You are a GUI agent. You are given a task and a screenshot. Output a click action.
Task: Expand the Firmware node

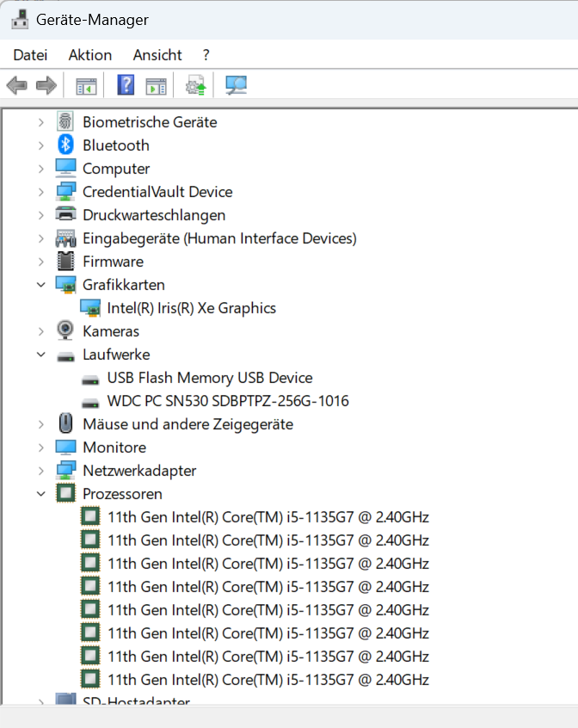tap(40, 262)
